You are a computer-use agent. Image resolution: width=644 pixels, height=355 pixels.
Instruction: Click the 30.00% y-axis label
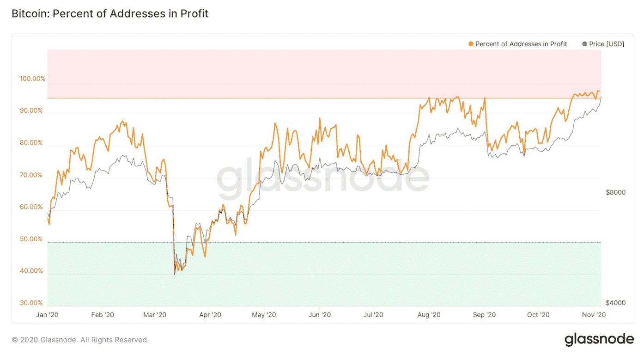tap(31, 303)
